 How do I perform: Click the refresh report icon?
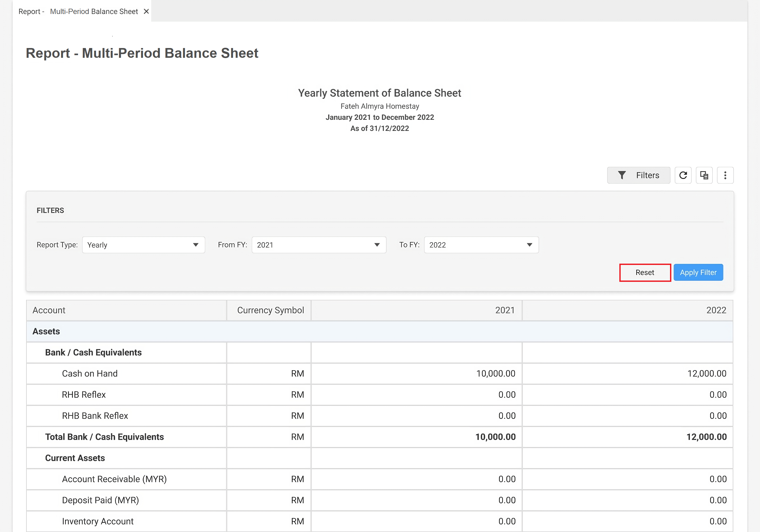[x=683, y=175]
